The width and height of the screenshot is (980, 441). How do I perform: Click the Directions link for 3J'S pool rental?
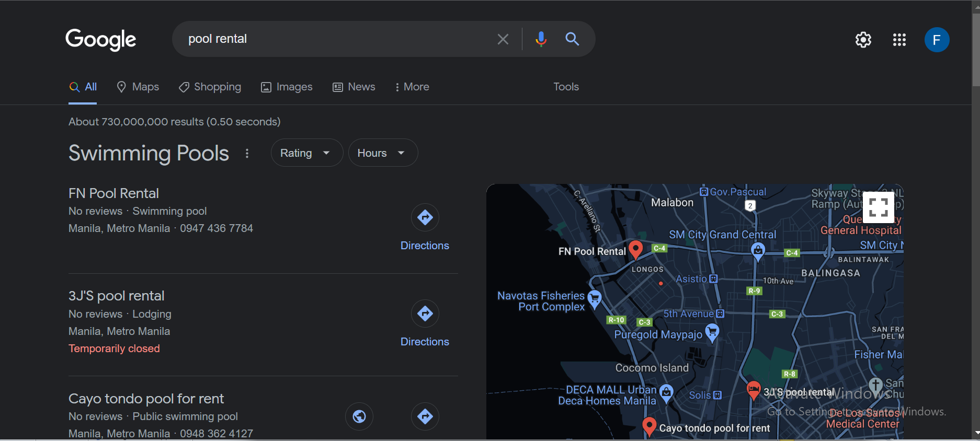[425, 342]
